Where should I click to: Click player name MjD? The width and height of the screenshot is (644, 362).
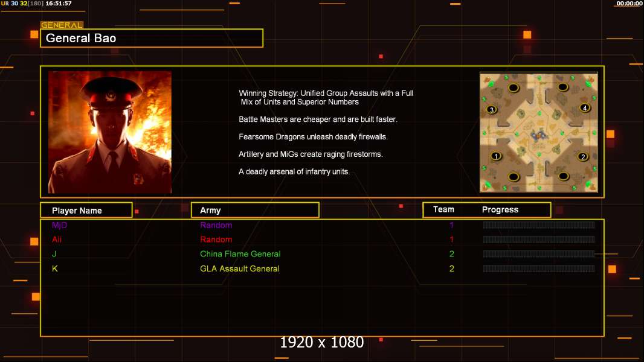[x=60, y=225]
